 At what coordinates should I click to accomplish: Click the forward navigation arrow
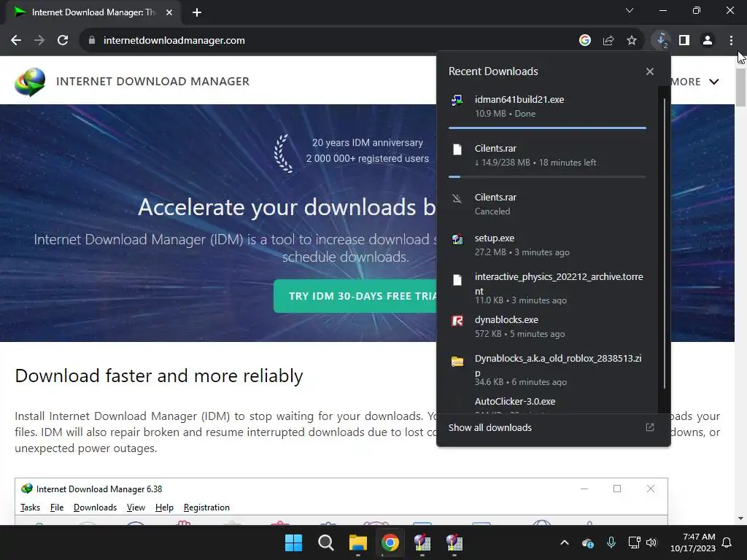(39, 41)
